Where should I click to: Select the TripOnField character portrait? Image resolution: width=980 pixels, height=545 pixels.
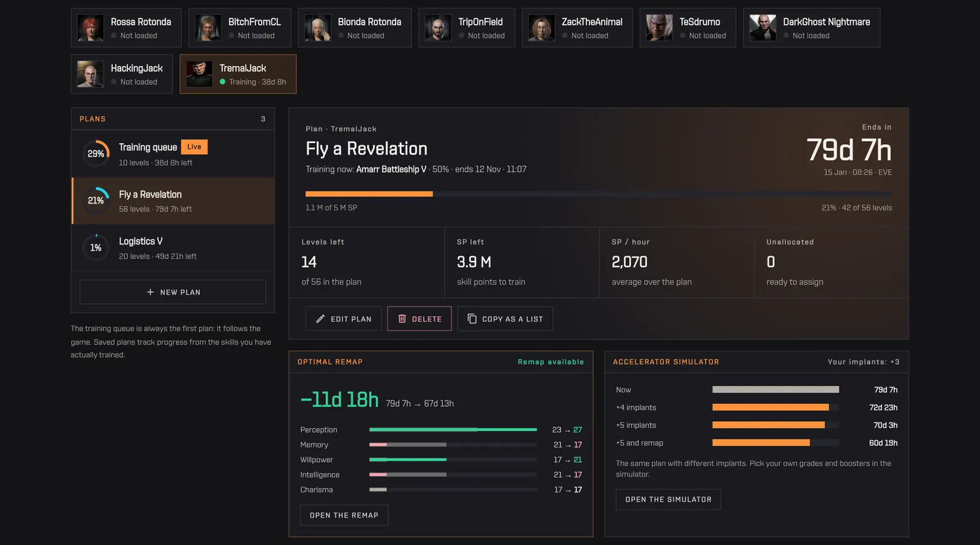pos(438,28)
